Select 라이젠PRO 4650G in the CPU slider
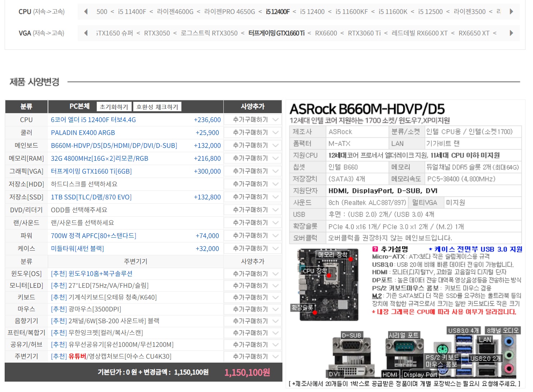Viewport: 533px width, 392px height. 229,11
